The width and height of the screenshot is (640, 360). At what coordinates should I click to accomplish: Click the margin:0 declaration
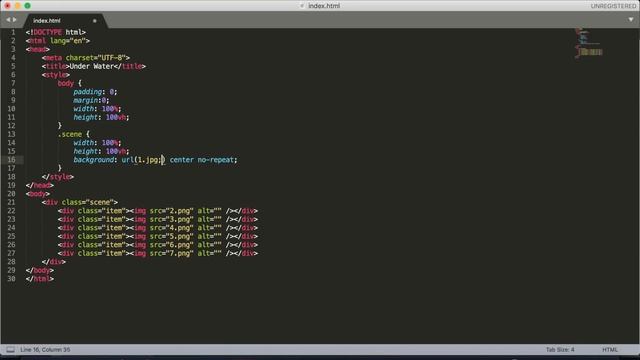point(91,100)
